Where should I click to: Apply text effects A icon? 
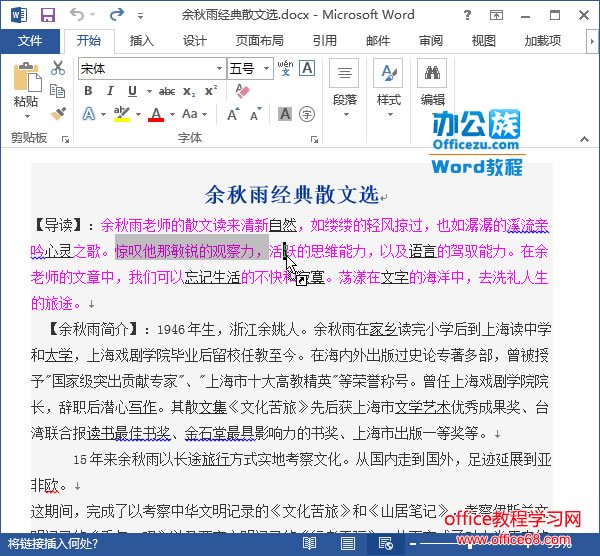tap(89, 114)
